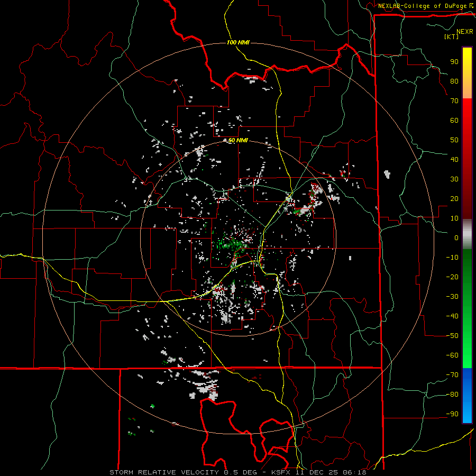The width and height of the screenshot is (476, 476).
Task: Click the NEXR label above color scale
Action: [465, 32]
